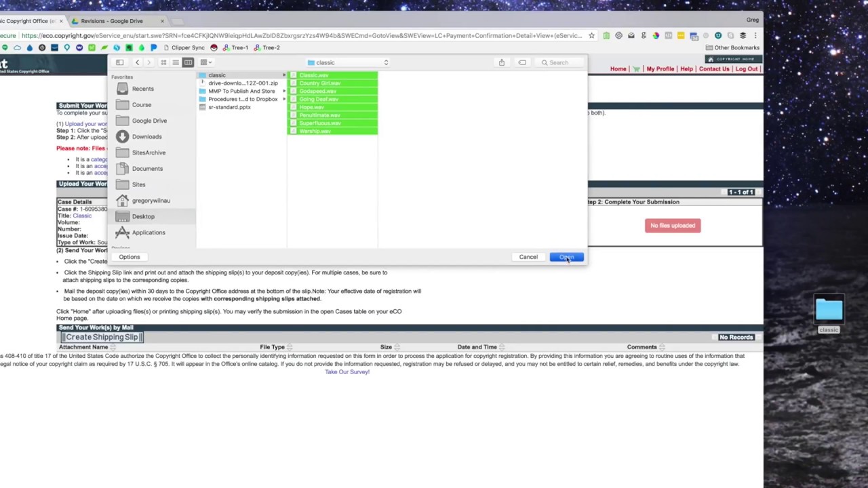Image resolution: width=868 pixels, height=488 pixels.
Task: Click the Copyright Home banner button
Action: [732, 59]
